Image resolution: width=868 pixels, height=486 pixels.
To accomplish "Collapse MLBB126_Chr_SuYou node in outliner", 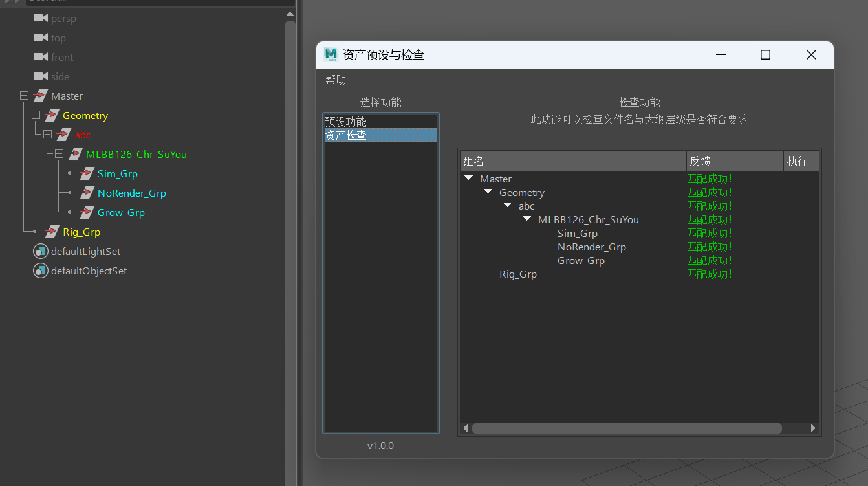I will click(x=59, y=154).
